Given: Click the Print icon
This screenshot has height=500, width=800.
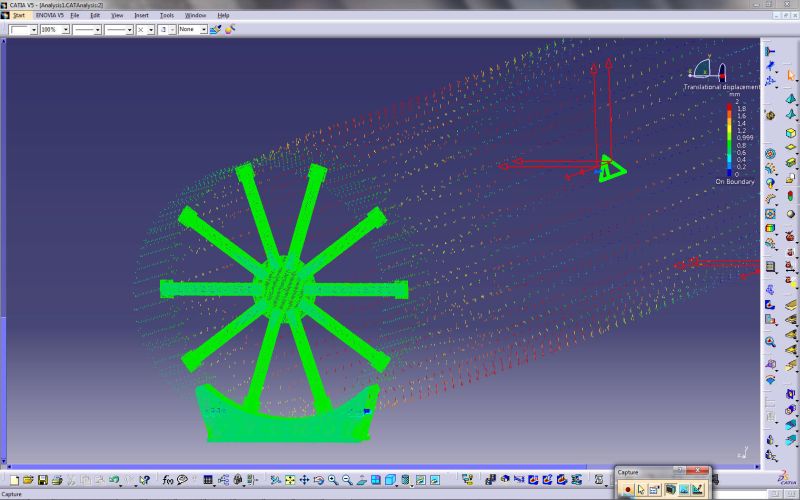Looking at the screenshot, I should 57,481.
